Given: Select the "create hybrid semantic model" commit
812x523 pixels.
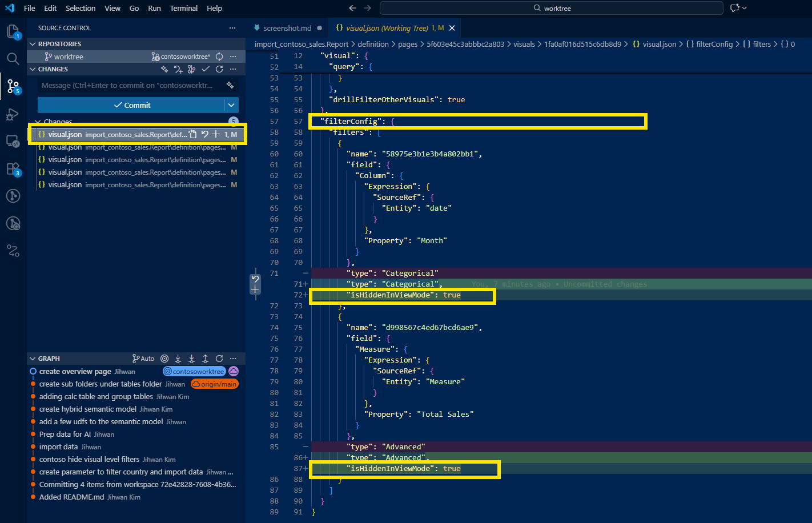Looking at the screenshot, I should [x=88, y=409].
